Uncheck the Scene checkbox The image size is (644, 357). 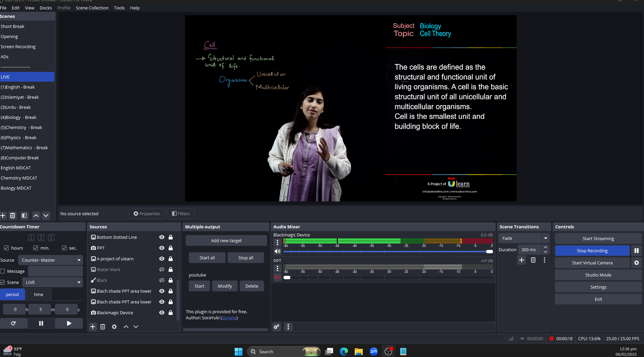[x=3, y=282]
